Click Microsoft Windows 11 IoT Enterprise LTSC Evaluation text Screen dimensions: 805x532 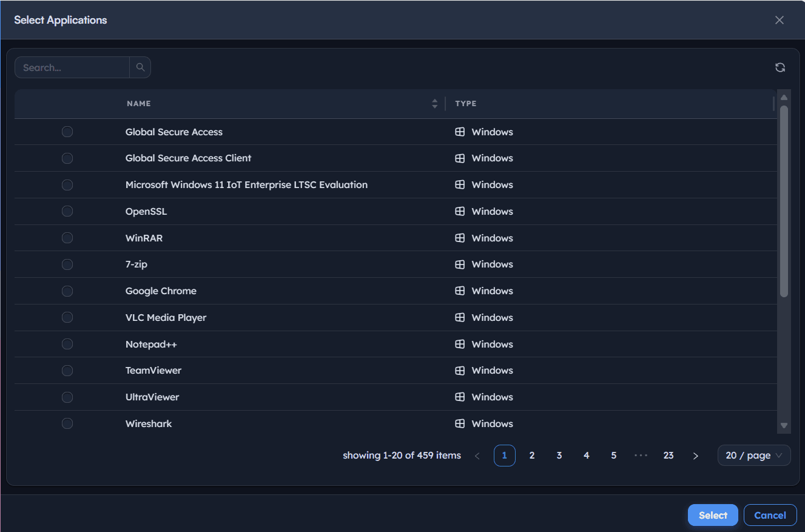coord(246,184)
